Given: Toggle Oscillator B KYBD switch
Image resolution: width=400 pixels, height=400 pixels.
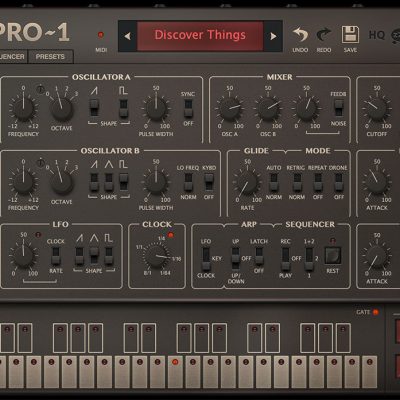Looking at the screenshot, I should [x=209, y=182].
